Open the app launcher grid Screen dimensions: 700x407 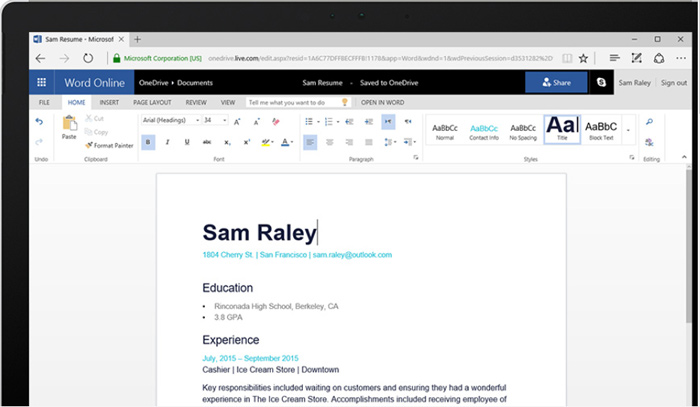click(x=42, y=82)
